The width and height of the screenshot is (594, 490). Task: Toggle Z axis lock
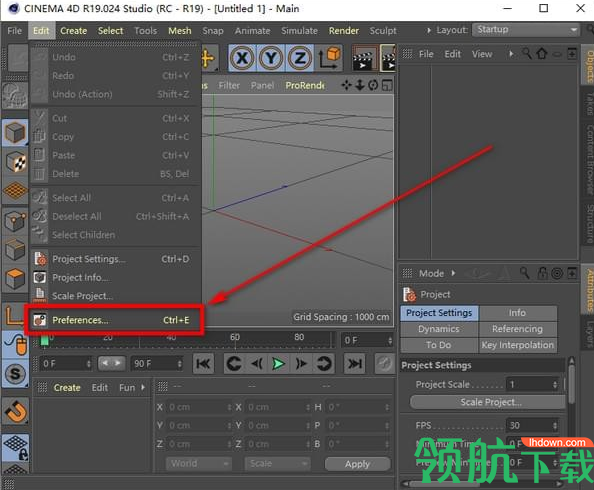click(x=300, y=58)
